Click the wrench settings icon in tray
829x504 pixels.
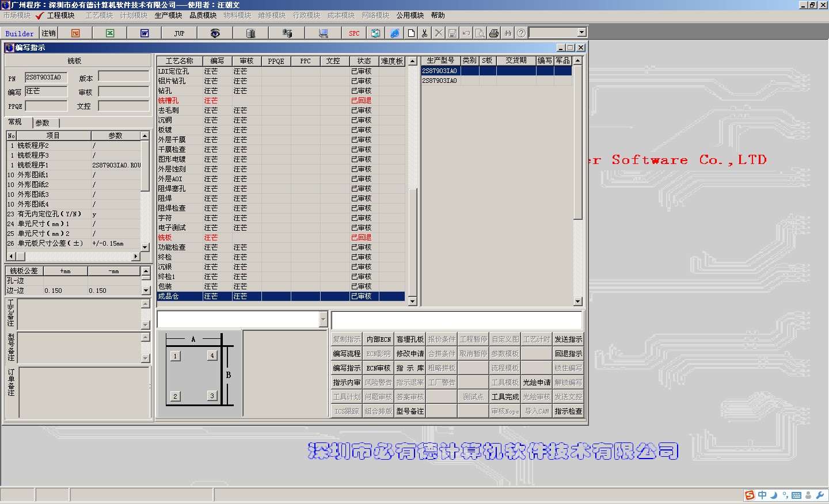tap(820, 495)
